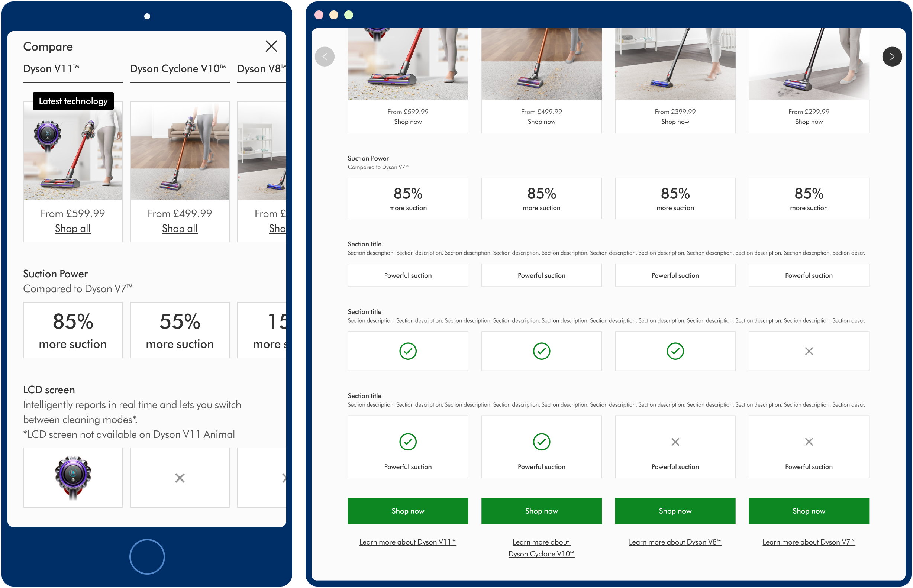Click the Latest technology badge

[73, 101]
